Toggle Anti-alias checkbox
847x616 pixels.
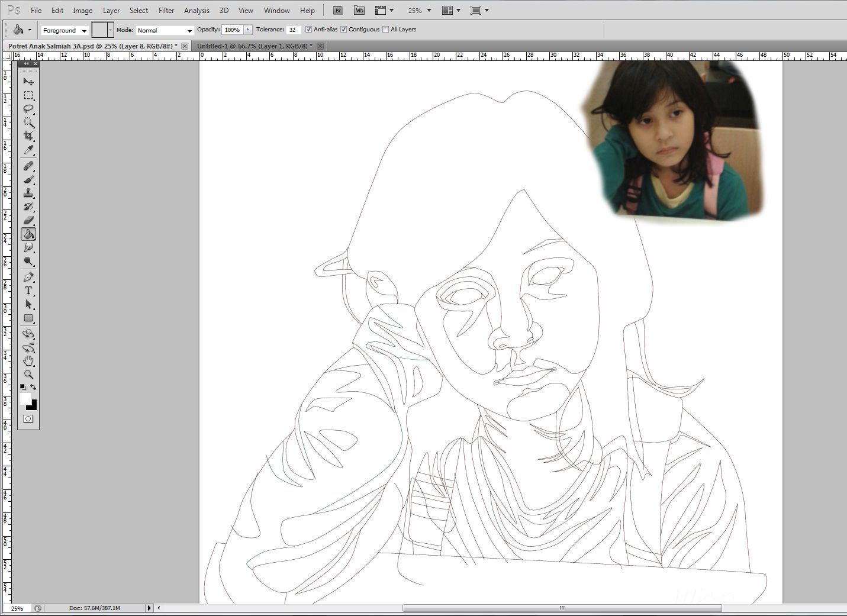pos(308,30)
